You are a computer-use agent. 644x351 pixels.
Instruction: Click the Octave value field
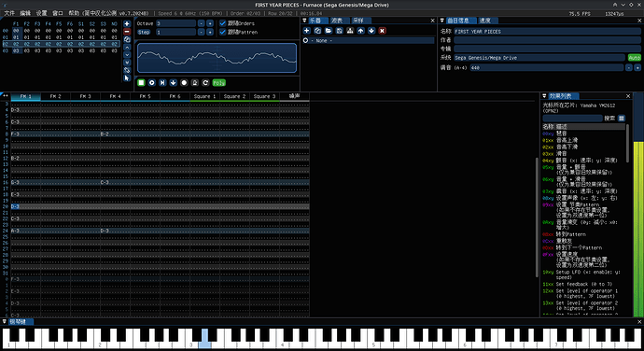175,23
